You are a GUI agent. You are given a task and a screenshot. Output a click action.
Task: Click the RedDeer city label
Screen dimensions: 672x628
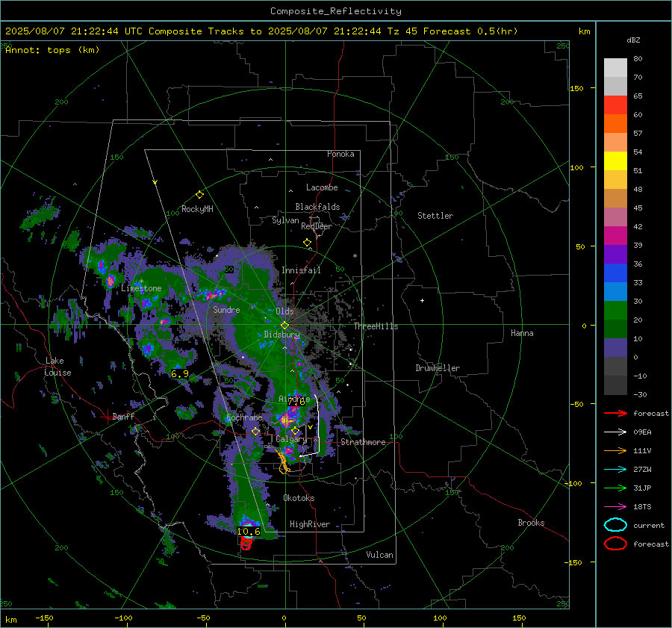click(317, 226)
